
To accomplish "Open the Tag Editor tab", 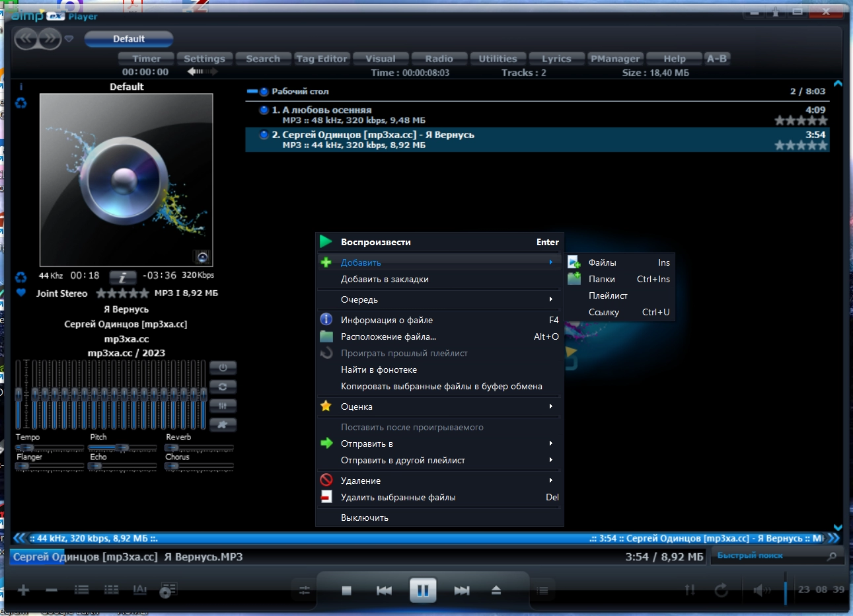I will (x=322, y=59).
